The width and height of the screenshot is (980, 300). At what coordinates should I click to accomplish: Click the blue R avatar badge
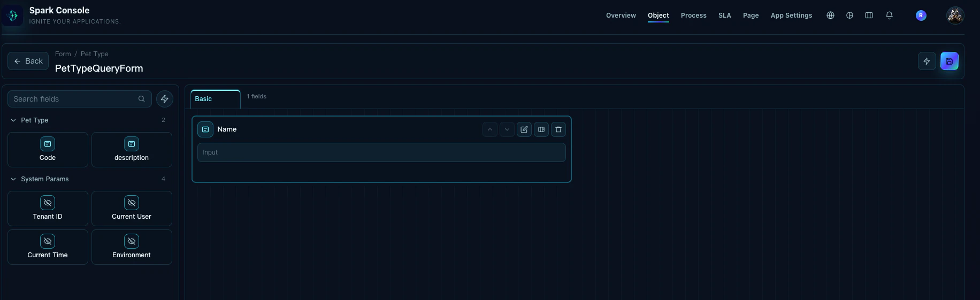click(x=921, y=16)
